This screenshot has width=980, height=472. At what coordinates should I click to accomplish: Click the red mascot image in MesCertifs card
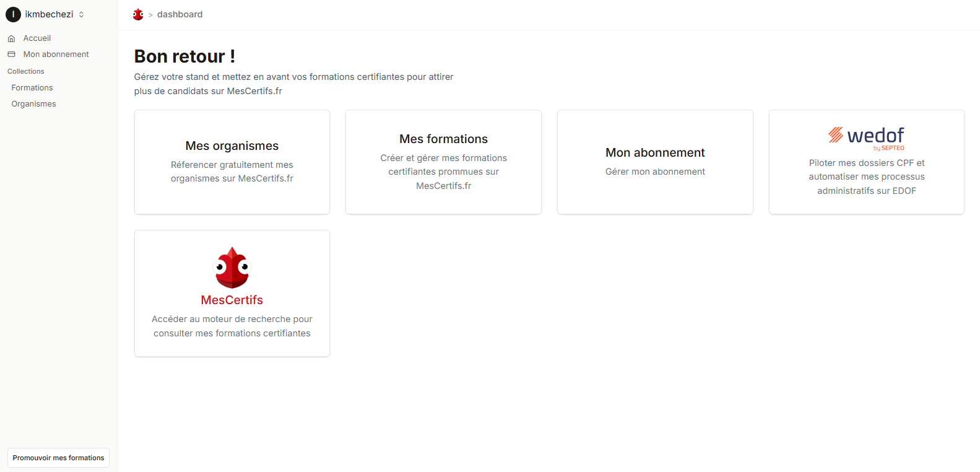click(232, 268)
